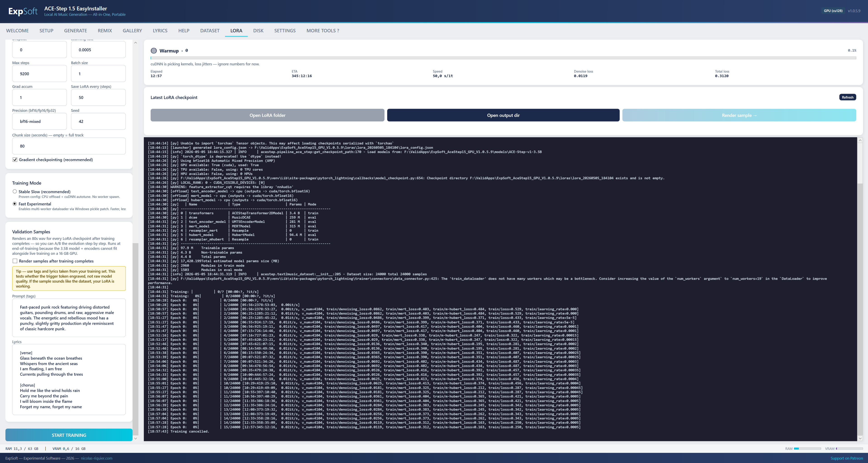Click the Chunk size seconds field
This screenshot has height=463, width=868.
click(x=69, y=146)
